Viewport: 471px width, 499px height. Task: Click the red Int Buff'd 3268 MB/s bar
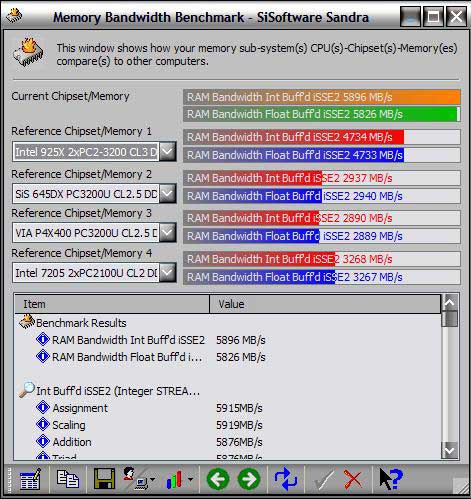[322, 259]
